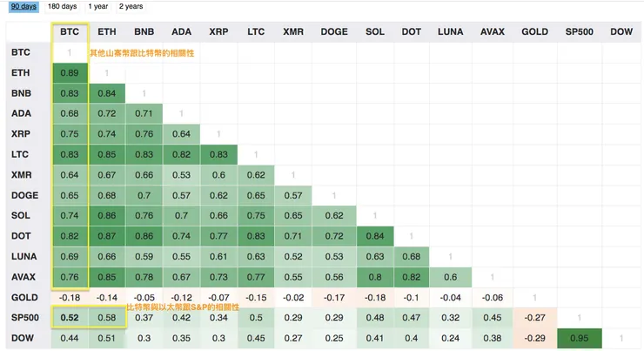Select the DOGE column header
The height and width of the screenshot is (351, 644).
point(334,32)
